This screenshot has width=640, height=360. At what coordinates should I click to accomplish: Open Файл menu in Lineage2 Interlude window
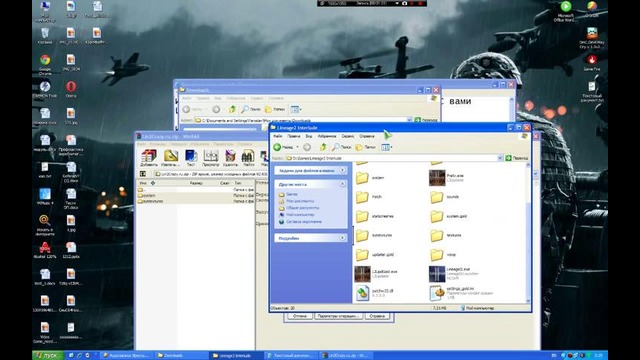coord(278,136)
